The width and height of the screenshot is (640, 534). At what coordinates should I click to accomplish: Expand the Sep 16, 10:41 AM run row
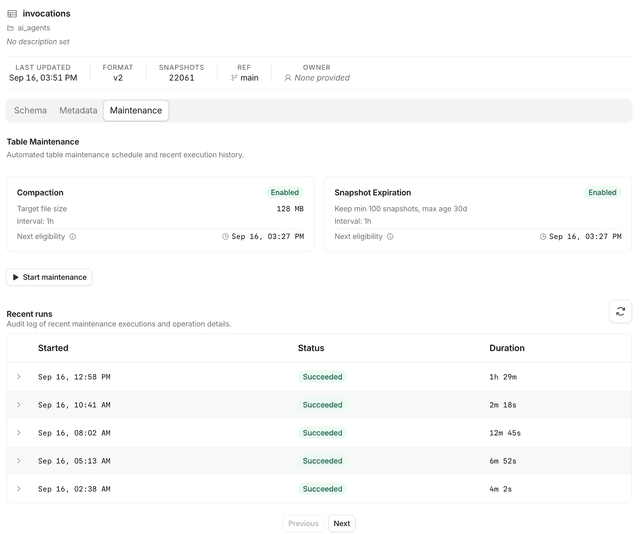[x=19, y=405]
